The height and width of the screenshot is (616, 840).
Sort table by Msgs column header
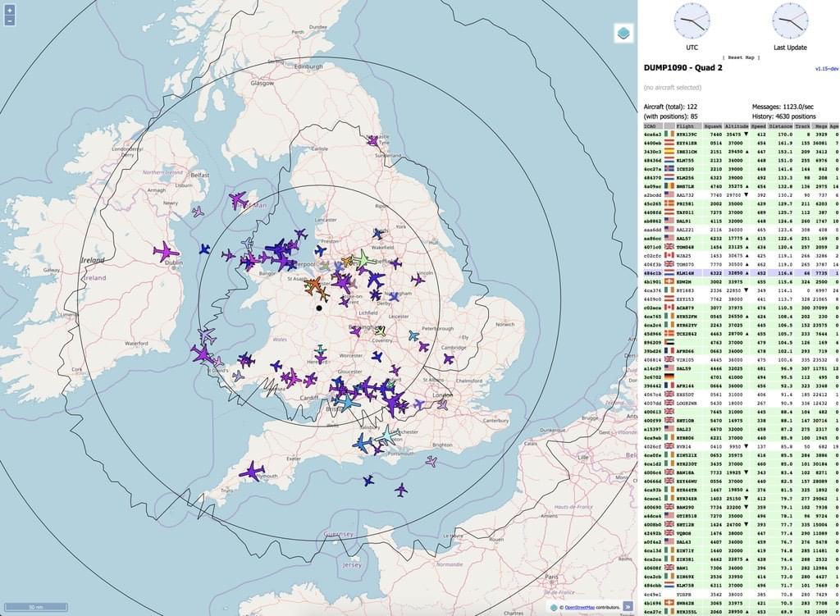click(x=820, y=126)
